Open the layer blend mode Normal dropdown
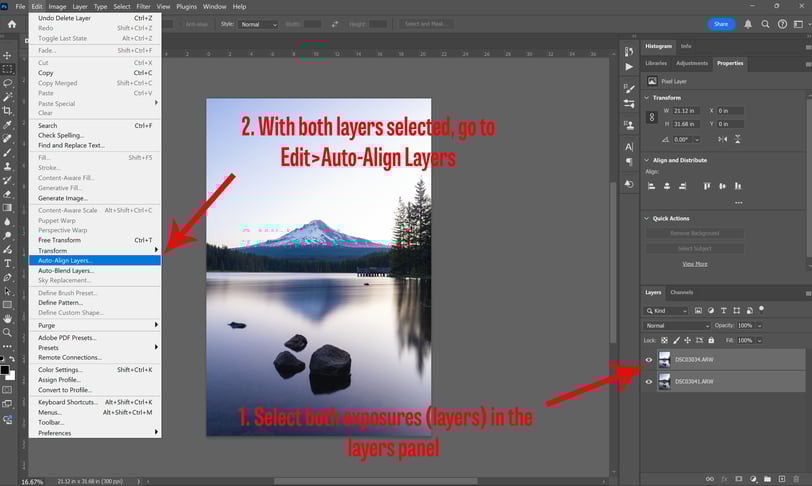812x486 pixels. tap(677, 325)
